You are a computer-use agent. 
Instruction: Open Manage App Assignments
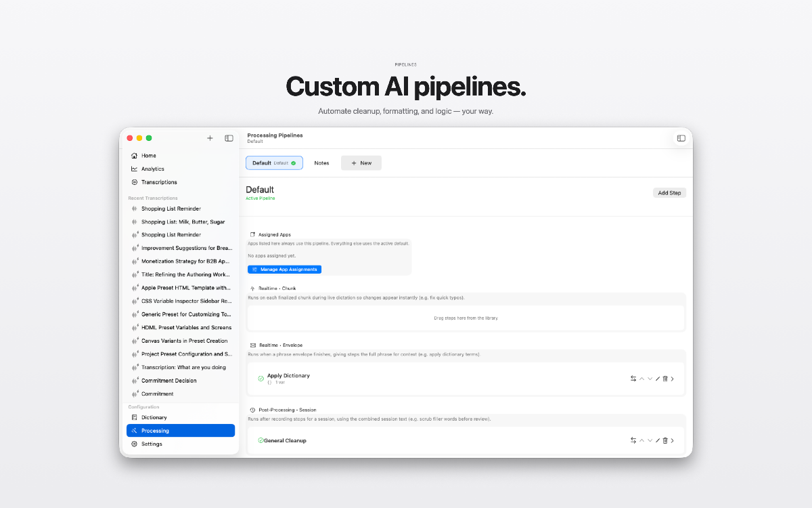284,270
